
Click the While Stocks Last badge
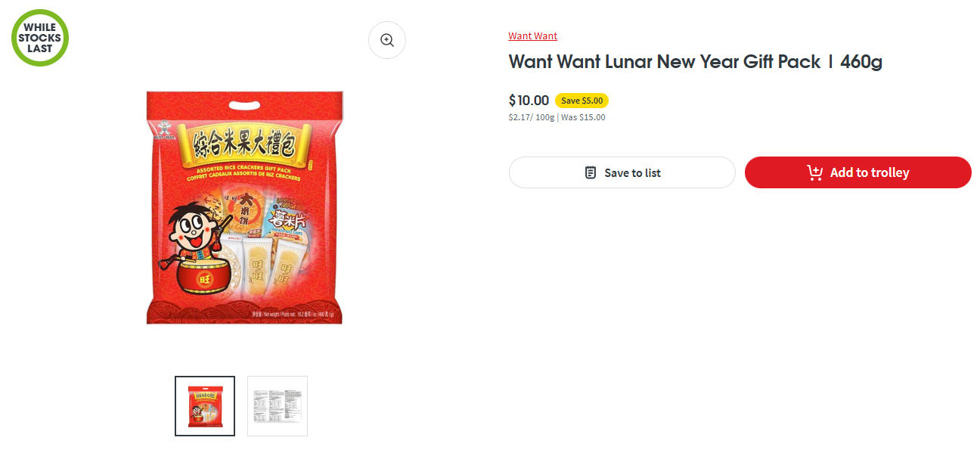[x=40, y=38]
